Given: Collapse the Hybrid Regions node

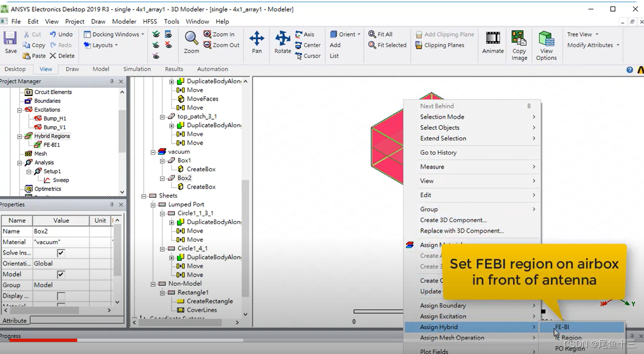Looking at the screenshot, I should pos(20,136).
